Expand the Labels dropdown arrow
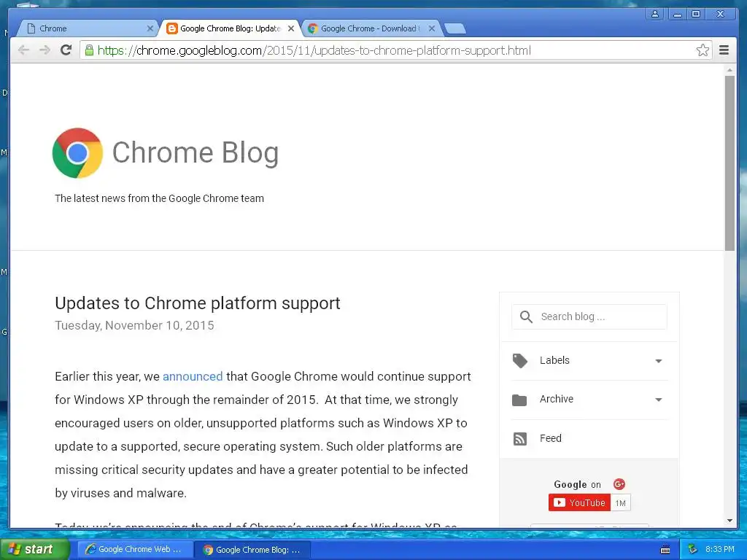Image resolution: width=747 pixels, height=560 pixels. (x=659, y=361)
